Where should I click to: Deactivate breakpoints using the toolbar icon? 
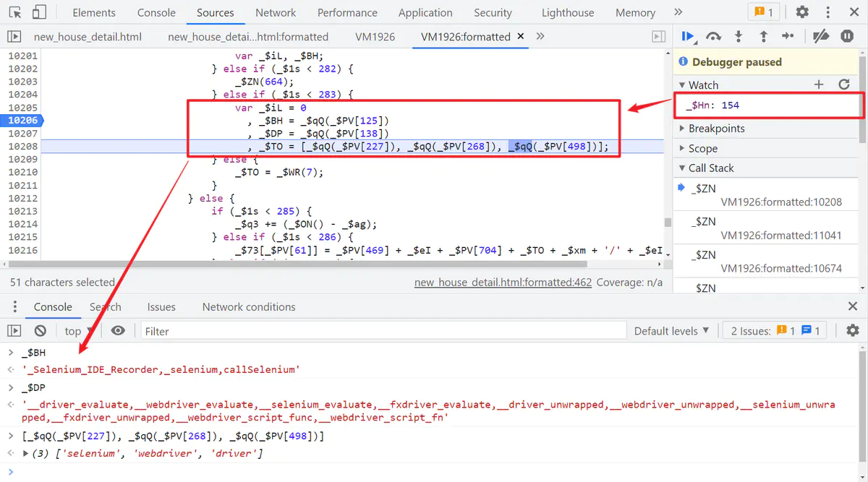pos(820,36)
